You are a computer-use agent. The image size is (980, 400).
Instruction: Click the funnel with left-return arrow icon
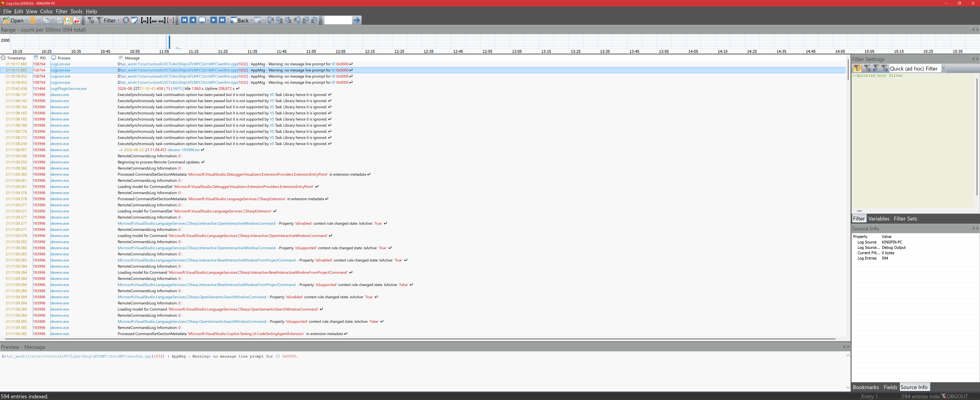pyautogui.click(x=876, y=68)
